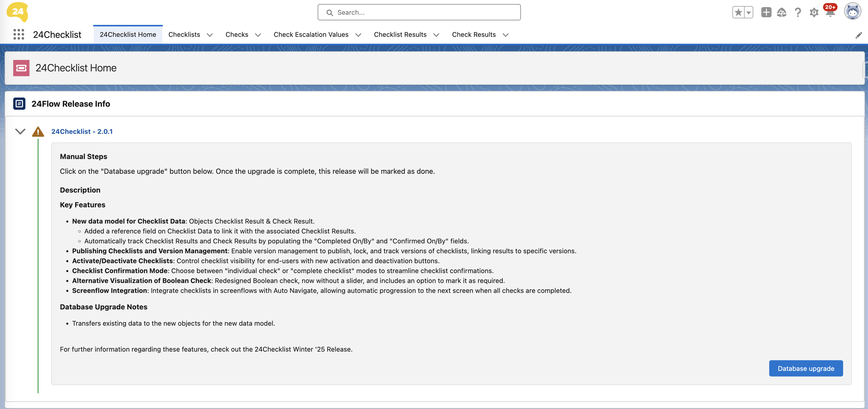Expand the Checks tab dropdown

[x=258, y=35]
